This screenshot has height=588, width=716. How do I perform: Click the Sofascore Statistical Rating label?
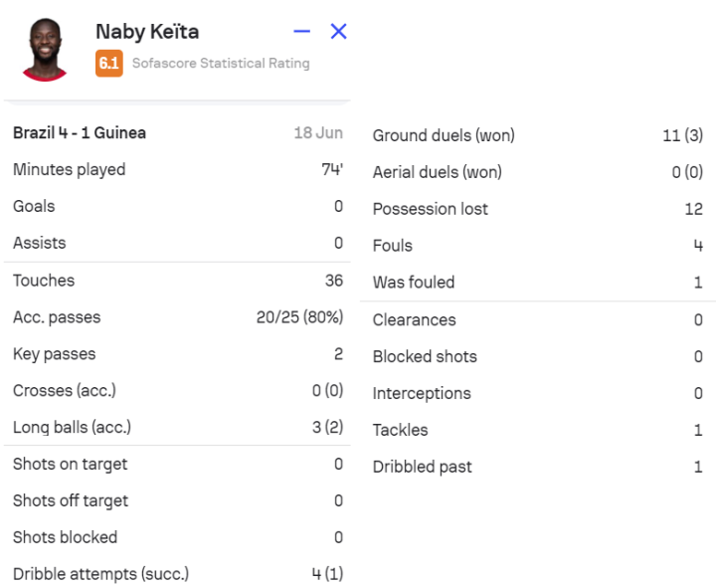pos(221,64)
